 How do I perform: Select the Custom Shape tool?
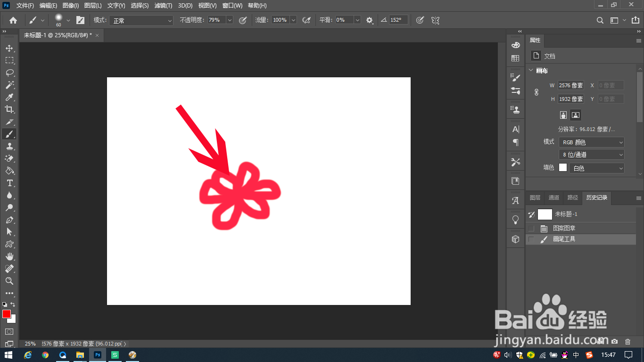[9, 244]
